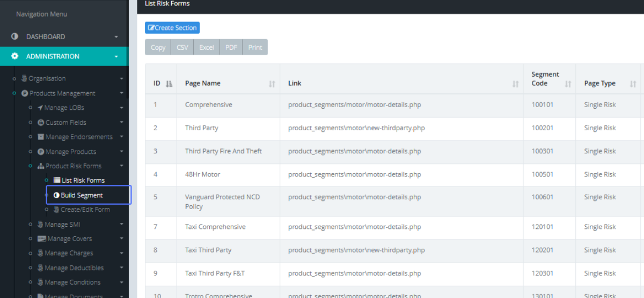Viewport: 644px width, 298px height.
Task: Download the table as PDF
Action: pos(231,47)
